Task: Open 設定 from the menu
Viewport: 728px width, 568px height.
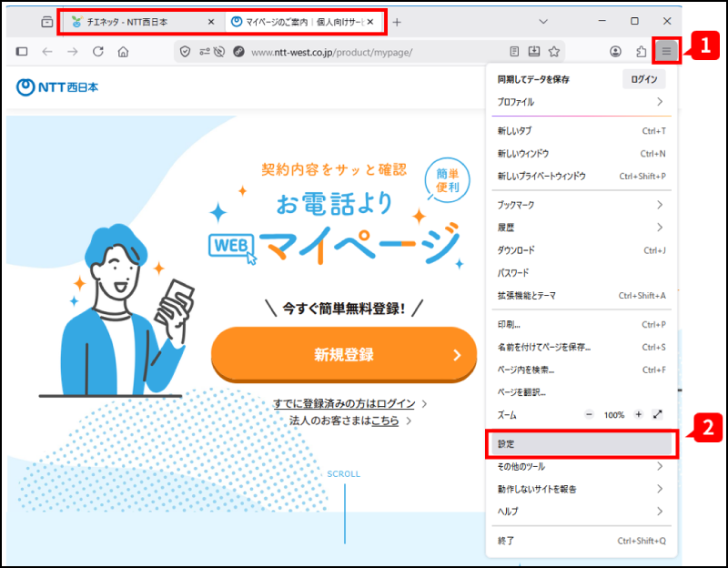Action: [581, 443]
